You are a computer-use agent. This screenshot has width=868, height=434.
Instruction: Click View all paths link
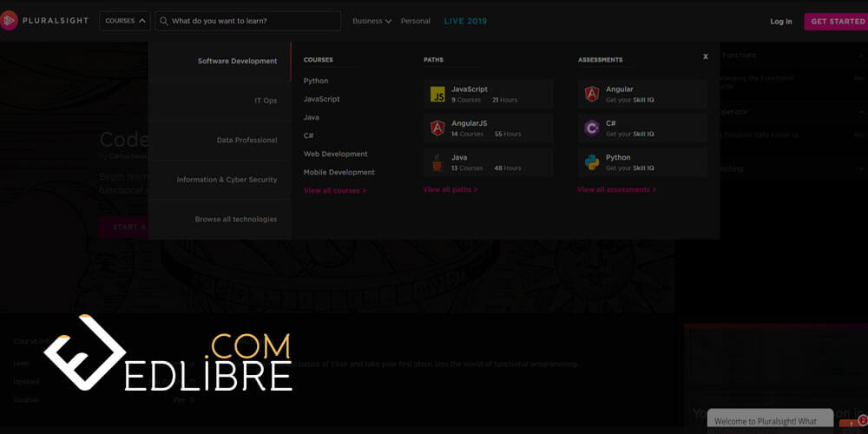tap(450, 189)
